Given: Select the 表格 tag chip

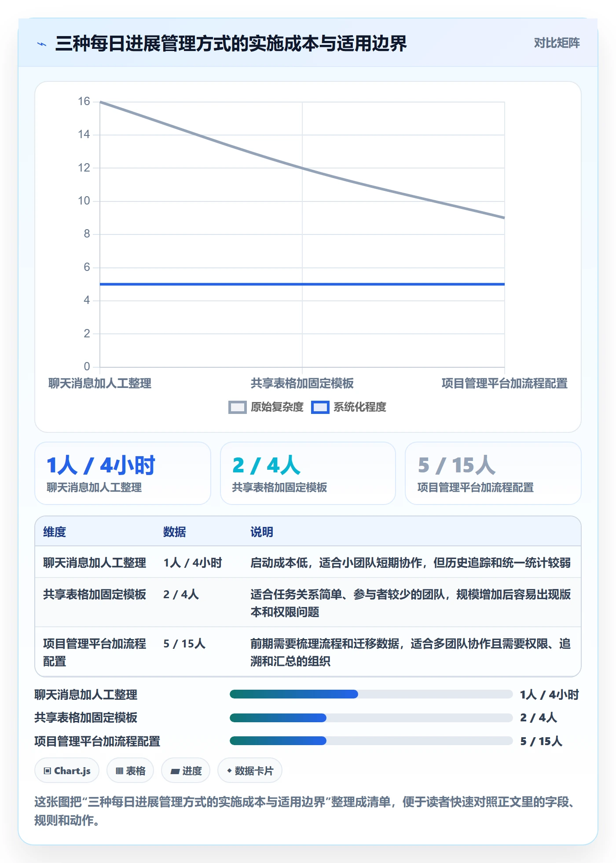Looking at the screenshot, I should click(x=130, y=770).
